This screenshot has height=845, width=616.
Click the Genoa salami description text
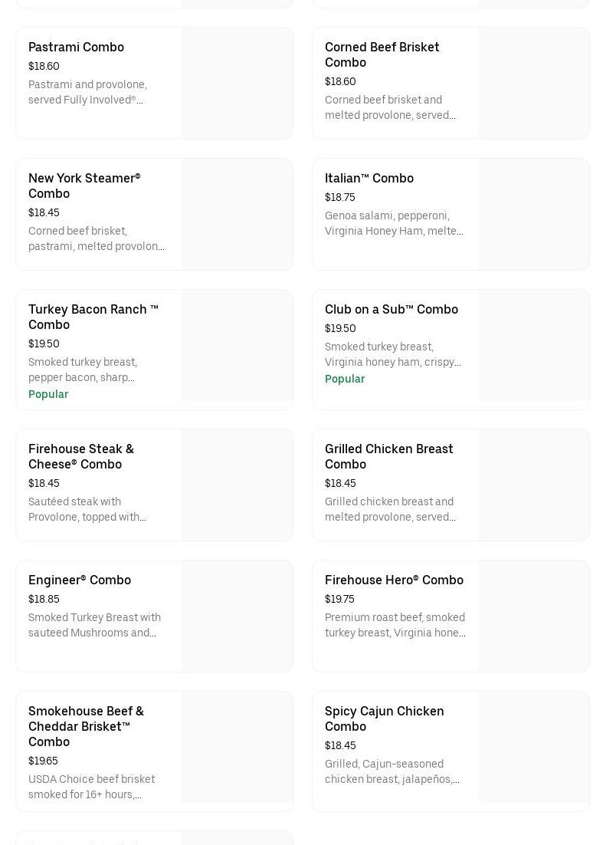click(393, 223)
